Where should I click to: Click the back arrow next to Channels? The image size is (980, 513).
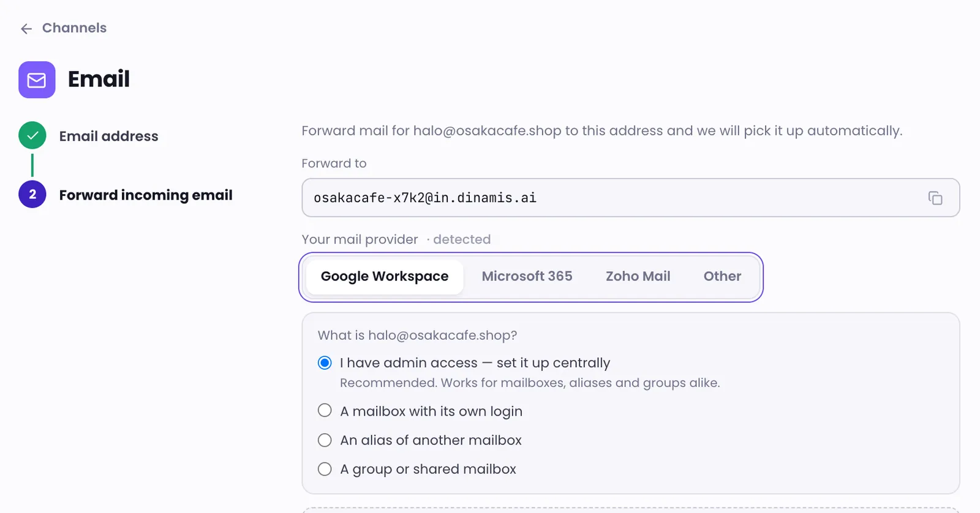tap(26, 29)
